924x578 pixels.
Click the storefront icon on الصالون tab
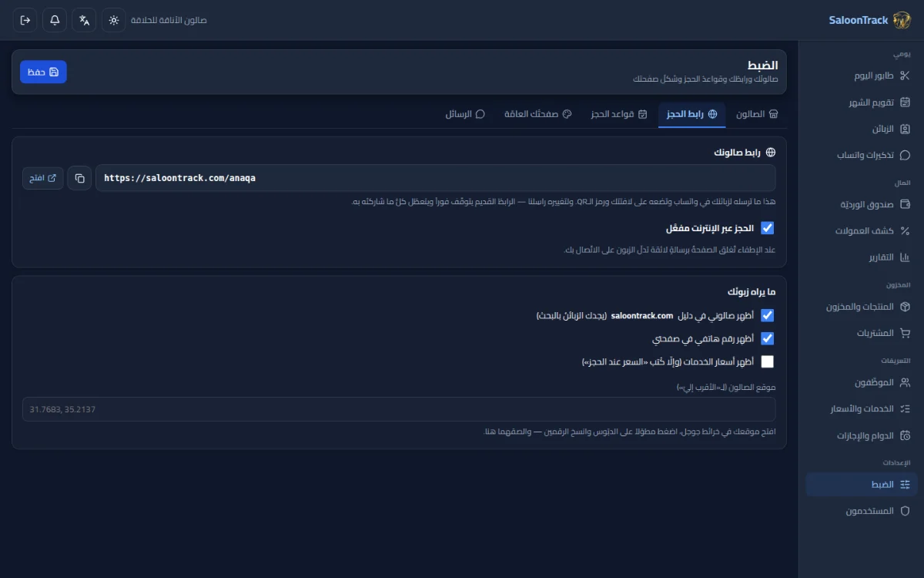(774, 114)
